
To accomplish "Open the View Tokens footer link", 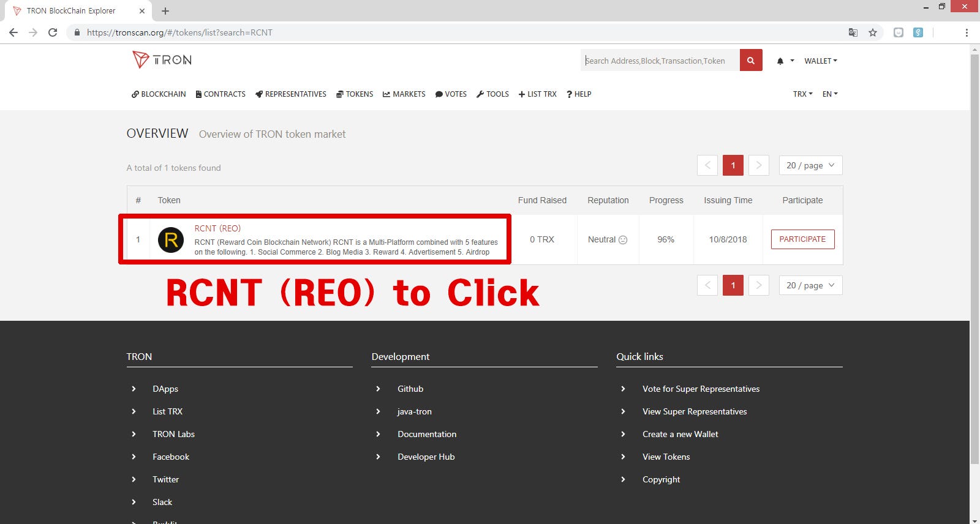I will [x=666, y=457].
